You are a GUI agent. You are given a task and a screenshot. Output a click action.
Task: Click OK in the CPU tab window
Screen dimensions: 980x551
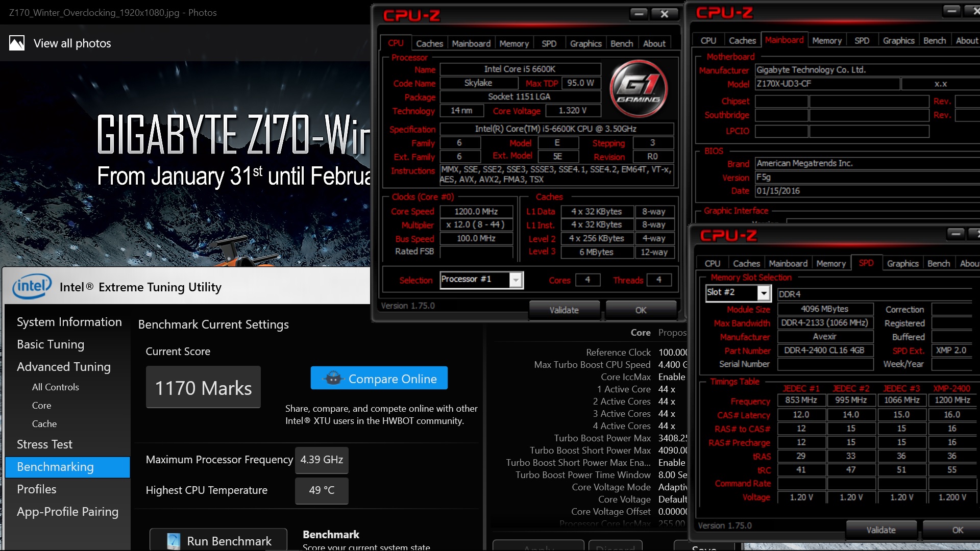[x=641, y=310]
